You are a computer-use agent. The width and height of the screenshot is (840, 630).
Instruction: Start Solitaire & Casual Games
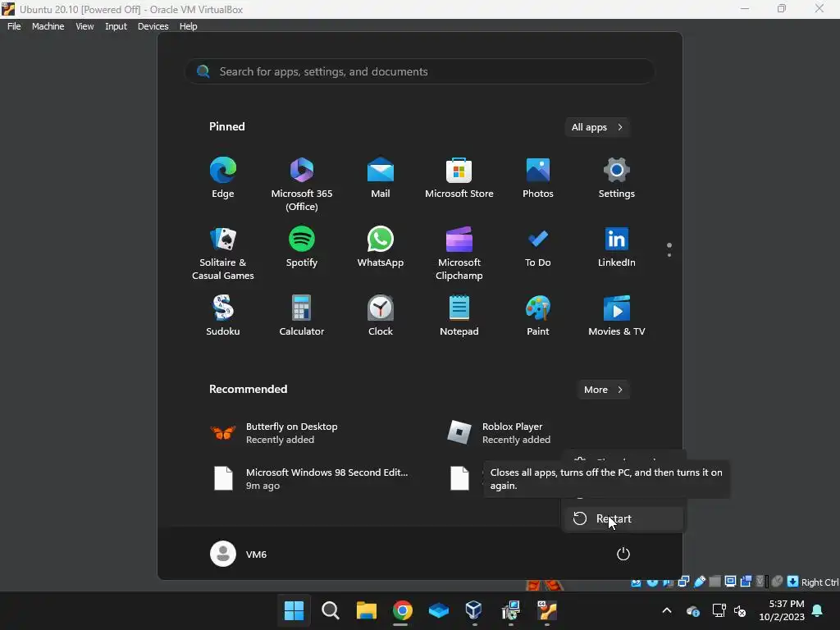(223, 253)
